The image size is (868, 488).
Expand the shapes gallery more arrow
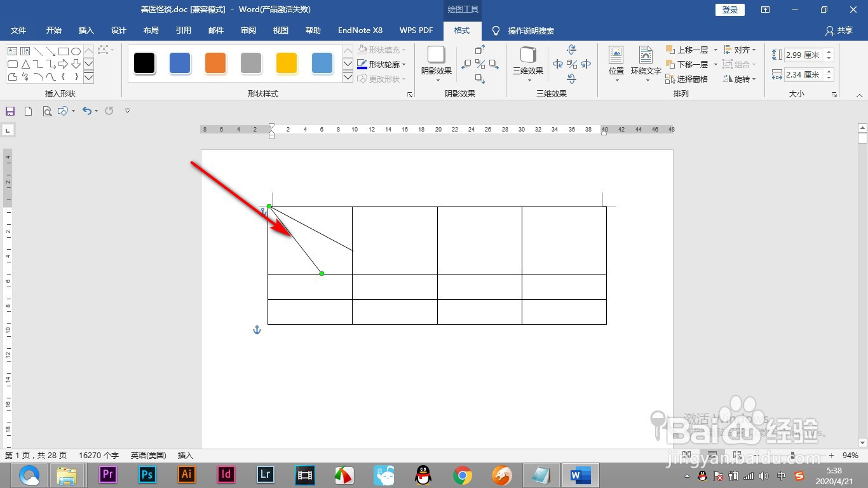pos(89,78)
